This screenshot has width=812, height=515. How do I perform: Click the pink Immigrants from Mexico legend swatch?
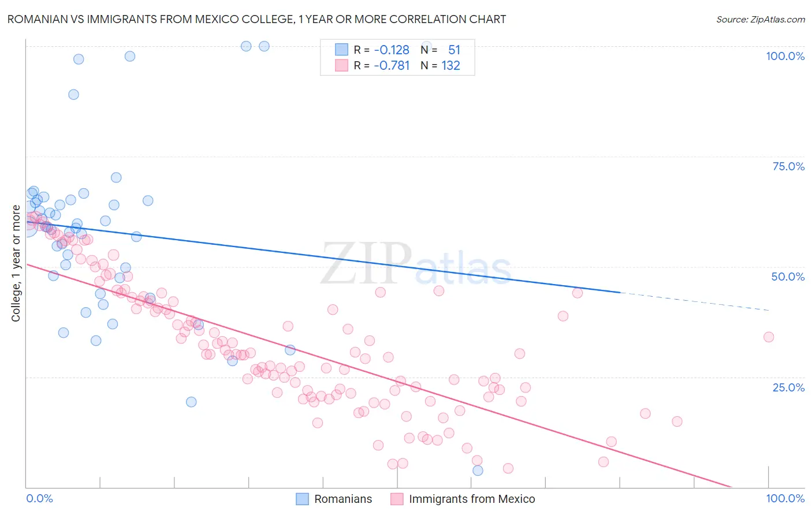397,499
